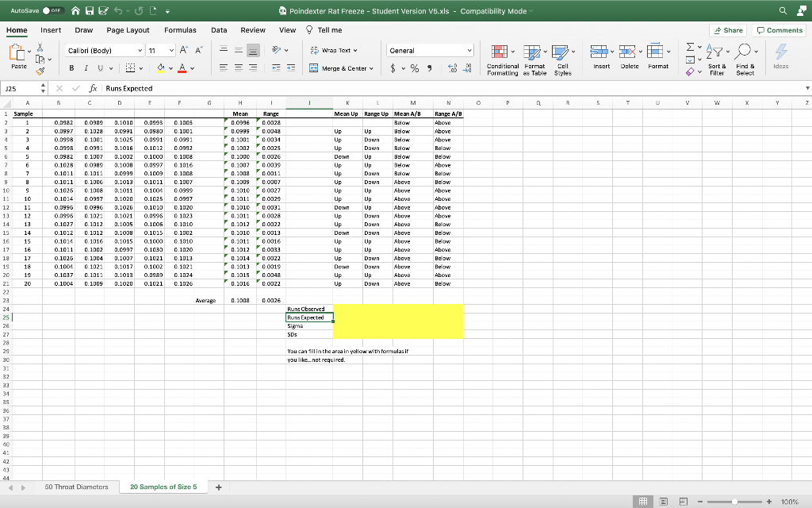
Task: Click the Home icon in title bar
Action: [75, 11]
